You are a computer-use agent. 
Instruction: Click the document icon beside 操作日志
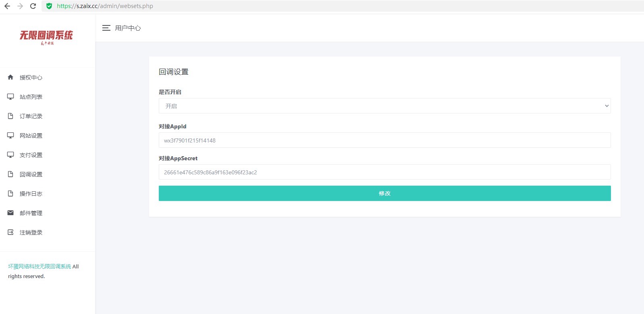pos(10,193)
